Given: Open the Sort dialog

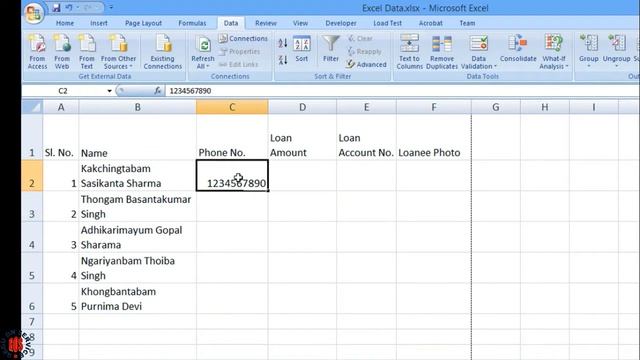Looking at the screenshot, I should point(302,49).
